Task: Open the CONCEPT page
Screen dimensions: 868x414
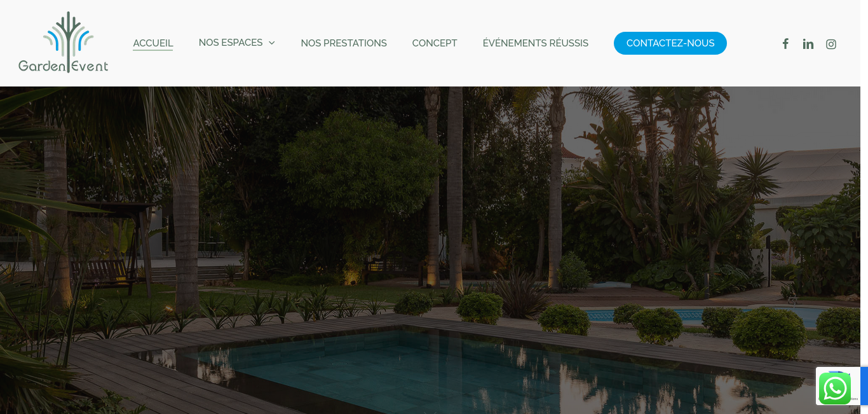Action: (435, 43)
